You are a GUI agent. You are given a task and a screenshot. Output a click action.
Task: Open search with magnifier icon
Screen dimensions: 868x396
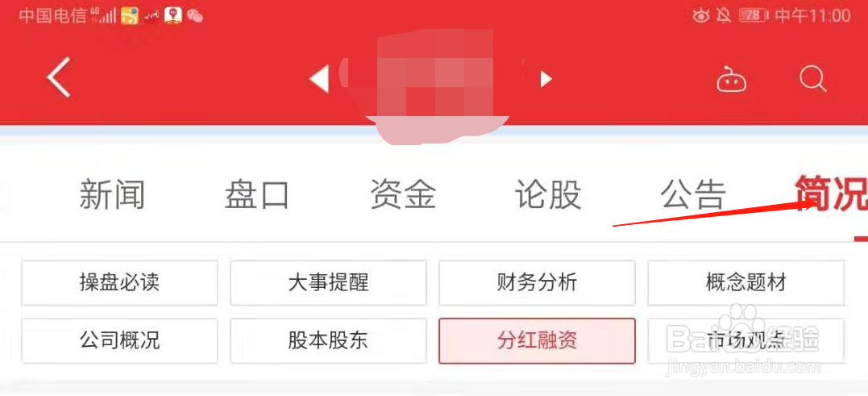pyautogui.click(x=812, y=80)
